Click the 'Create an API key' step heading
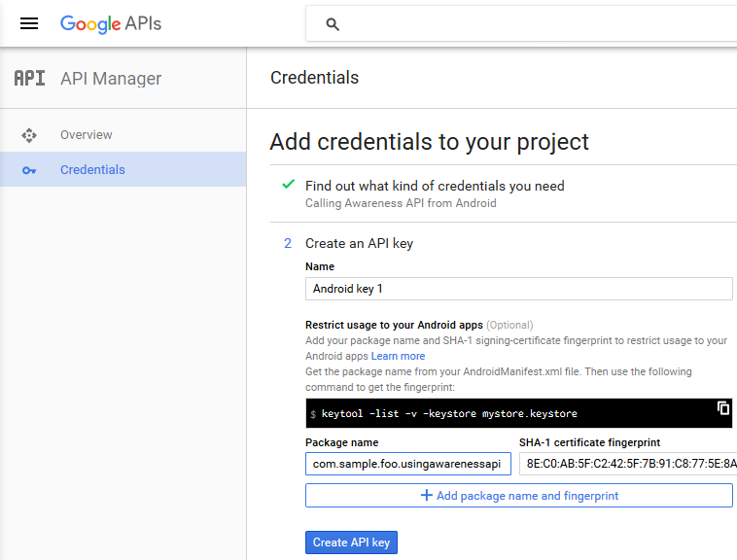The width and height of the screenshot is (737, 560). pos(359,243)
